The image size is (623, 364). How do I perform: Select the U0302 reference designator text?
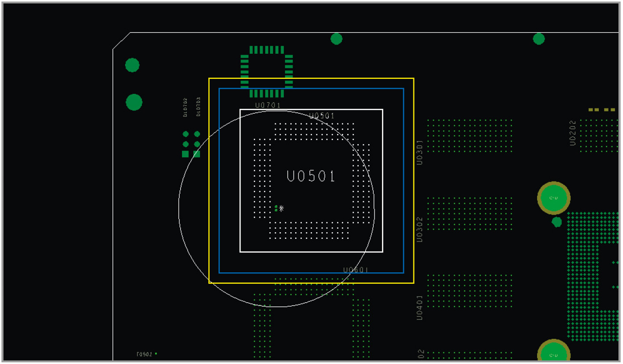point(419,228)
